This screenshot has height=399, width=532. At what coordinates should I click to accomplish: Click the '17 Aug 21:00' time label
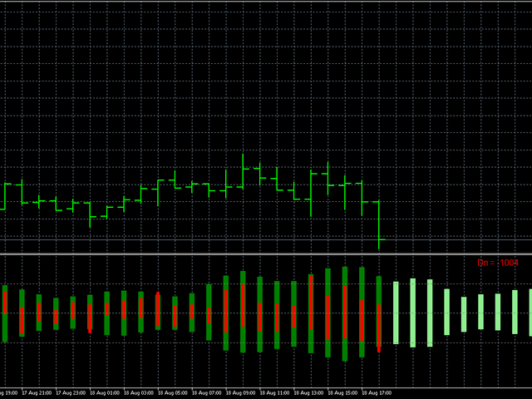(x=37, y=393)
